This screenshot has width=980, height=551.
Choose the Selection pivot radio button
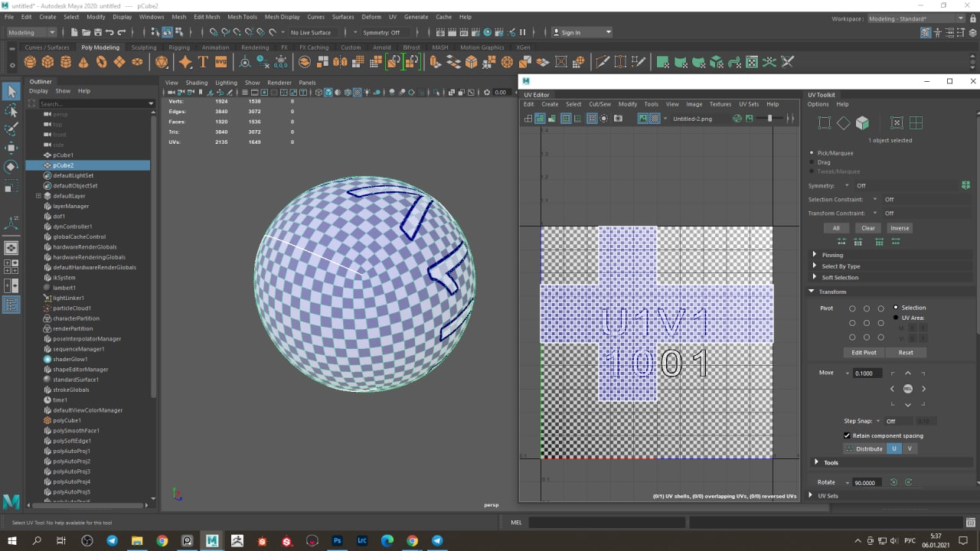[896, 308]
